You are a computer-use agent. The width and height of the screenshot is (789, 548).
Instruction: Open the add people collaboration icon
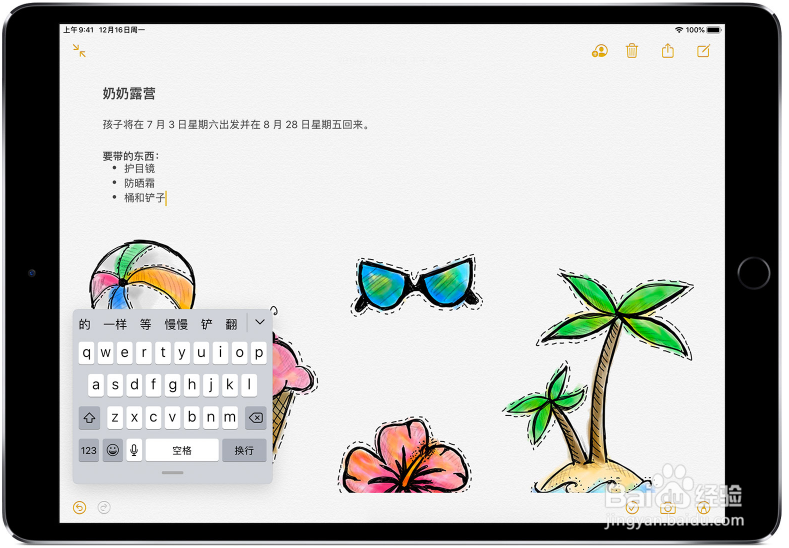(x=599, y=51)
